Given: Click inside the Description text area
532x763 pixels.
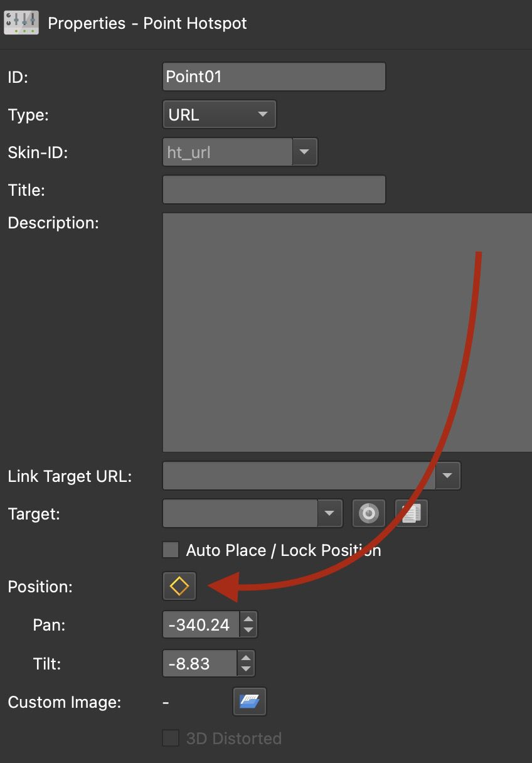Looking at the screenshot, I should [x=345, y=333].
